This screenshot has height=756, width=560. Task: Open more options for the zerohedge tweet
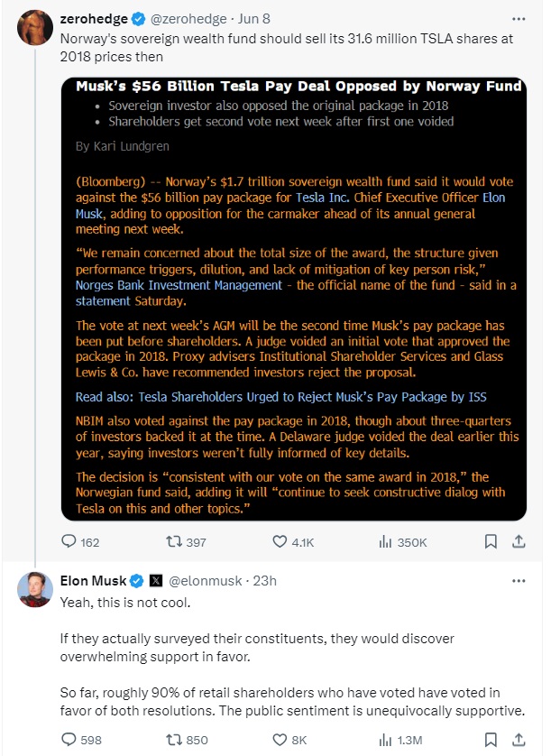(518, 18)
